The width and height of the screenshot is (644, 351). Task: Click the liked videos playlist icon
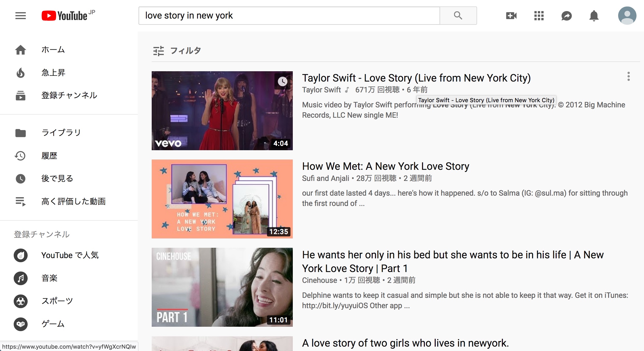21,202
